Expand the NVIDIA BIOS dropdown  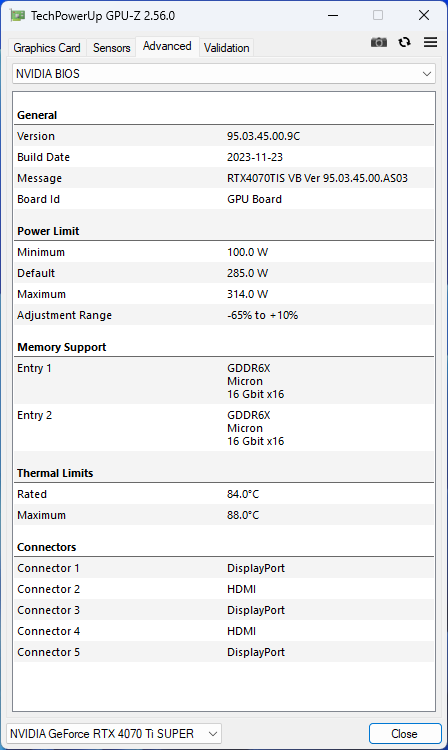point(224,74)
